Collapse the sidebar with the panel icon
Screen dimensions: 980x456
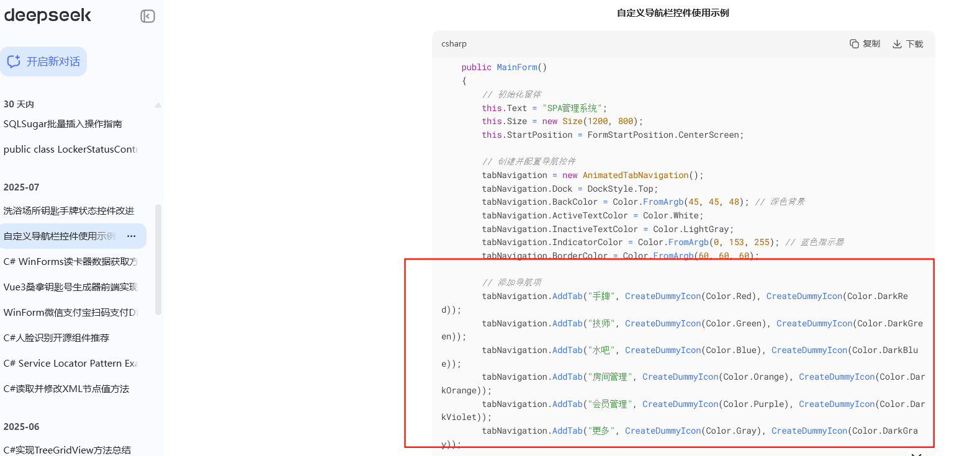pos(148,16)
